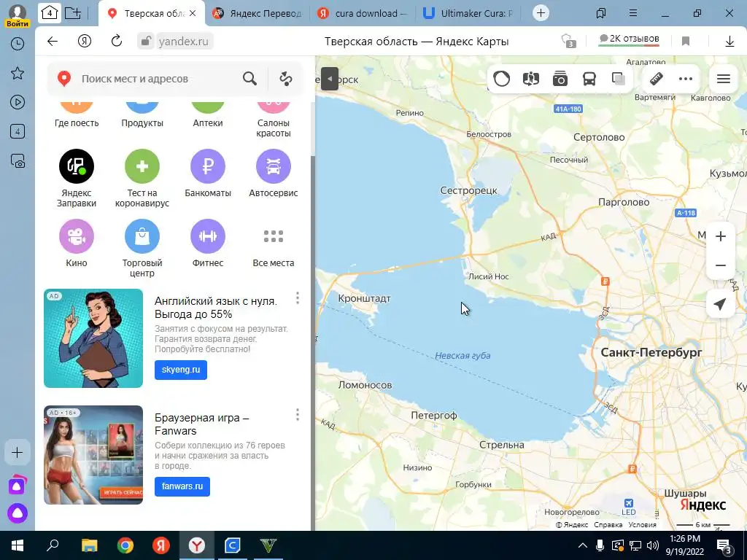Toggle street panoramas camera icon
This screenshot has width=747, height=560.
pyautogui.click(x=560, y=79)
